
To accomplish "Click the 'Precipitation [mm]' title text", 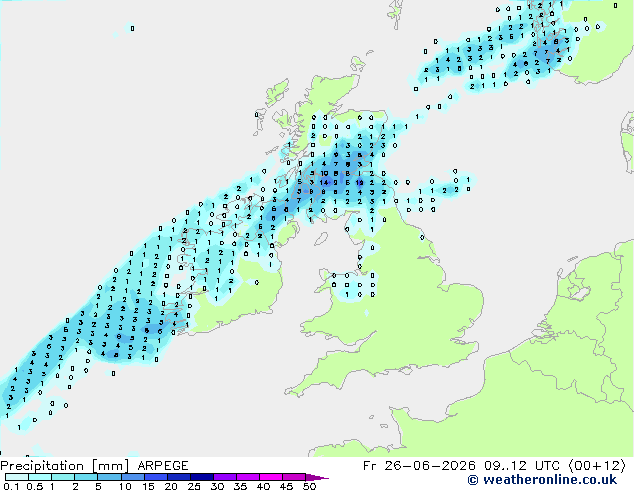I will [x=65, y=466].
